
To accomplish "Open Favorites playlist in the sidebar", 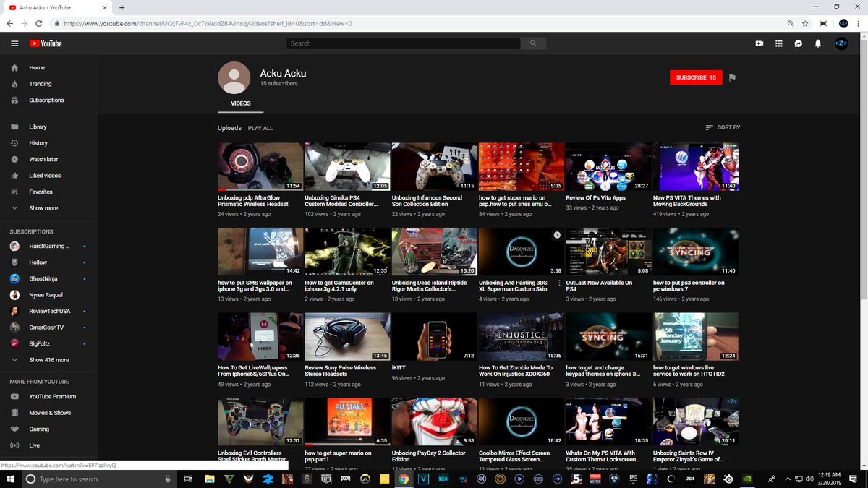I will click(48, 192).
